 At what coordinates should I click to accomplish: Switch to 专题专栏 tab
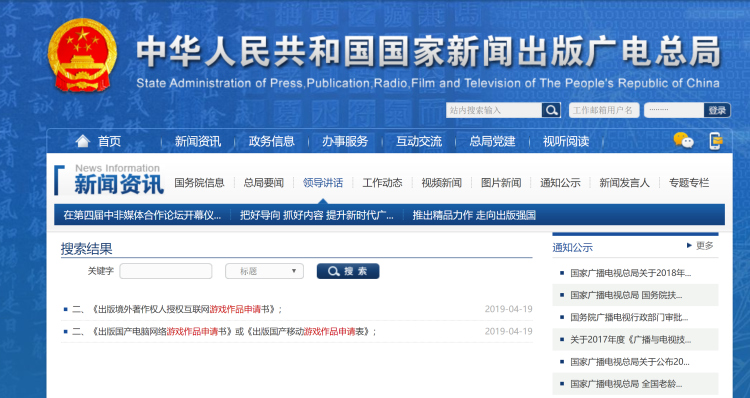coord(689,183)
